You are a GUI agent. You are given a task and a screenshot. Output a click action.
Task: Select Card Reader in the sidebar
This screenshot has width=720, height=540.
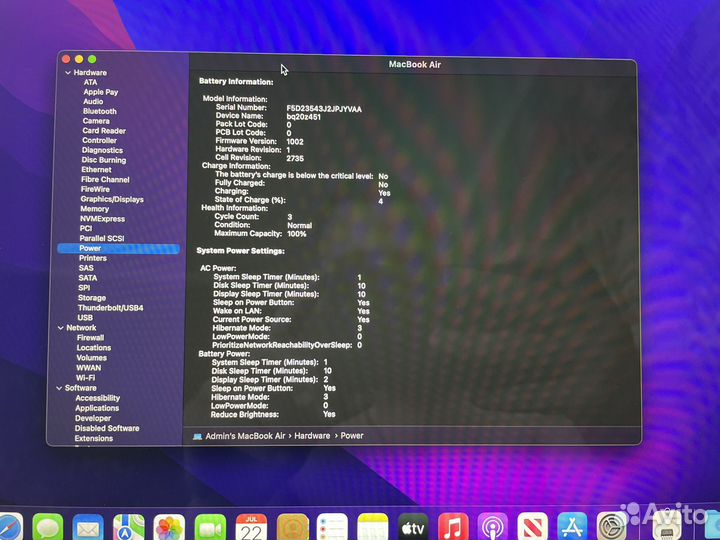(x=104, y=131)
